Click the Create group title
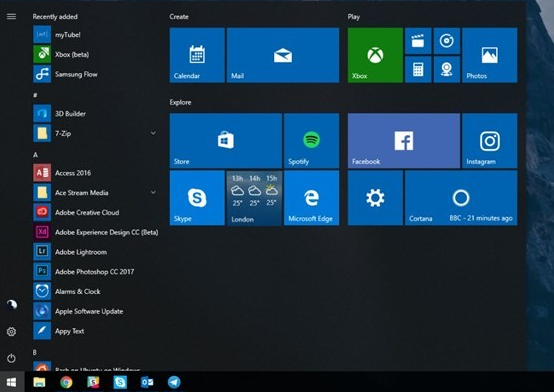This screenshot has height=392, width=554. [179, 17]
